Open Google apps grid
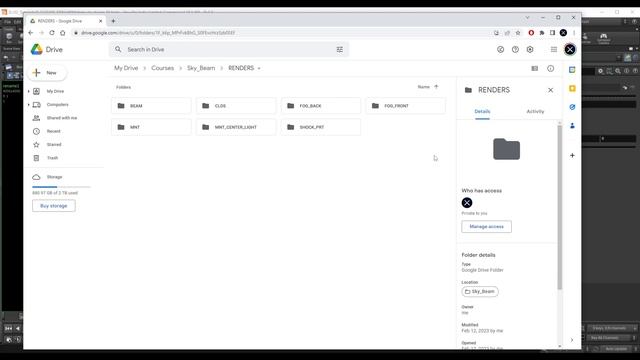This screenshot has height=360, width=640. coord(554,49)
